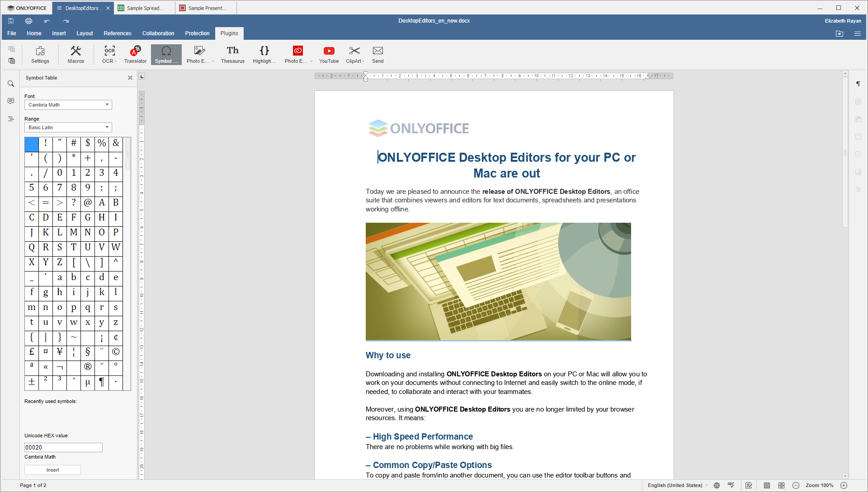Launch the Highlight code plugin
This screenshot has width=868, height=492.
[264, 54]
